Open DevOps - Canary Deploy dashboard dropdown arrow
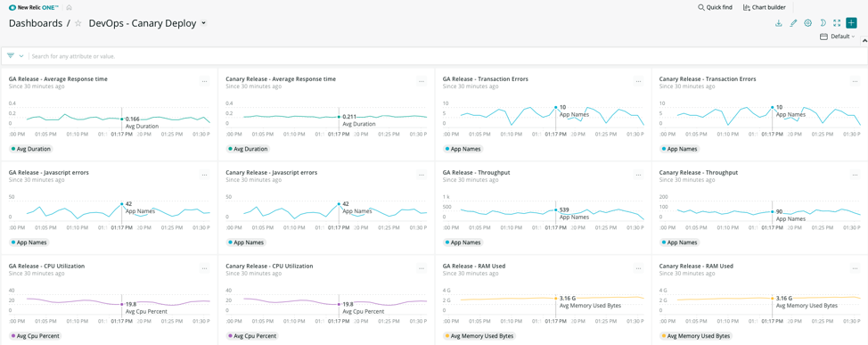 tap(204, 23)
